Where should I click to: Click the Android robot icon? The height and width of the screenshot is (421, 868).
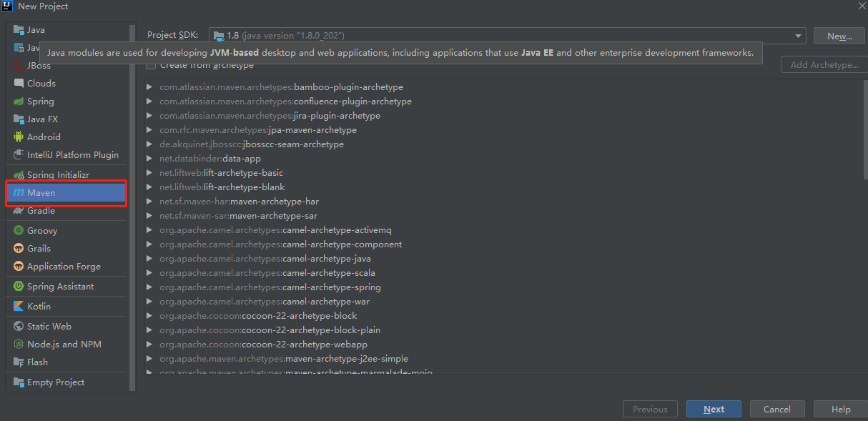pyautogui.click(x=19, y=137)
